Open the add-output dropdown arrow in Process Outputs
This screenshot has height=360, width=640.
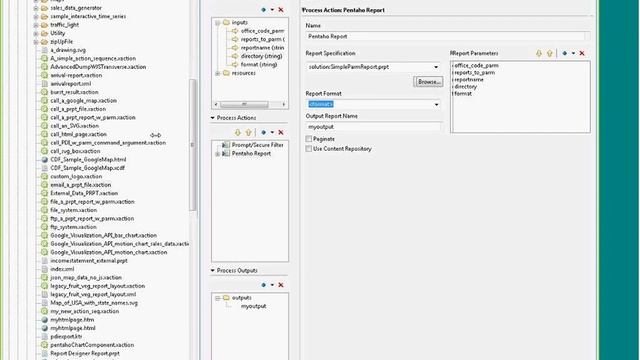point(272,285)
